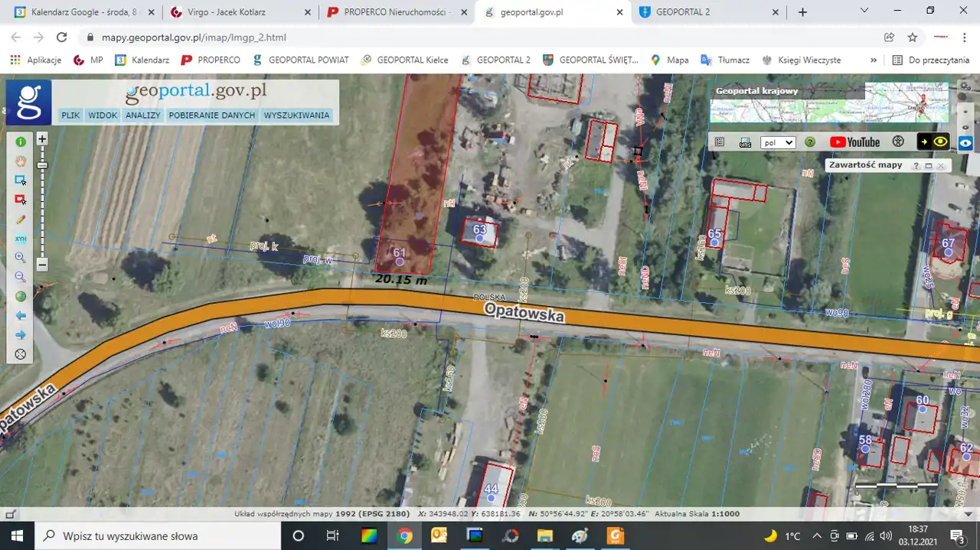Select the pencil measure/draw tool
980x550 pixels.
click(x=21, y=219)
